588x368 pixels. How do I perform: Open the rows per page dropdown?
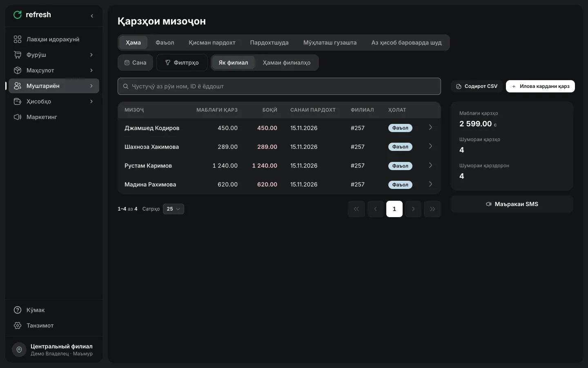(x=174, y=209)
